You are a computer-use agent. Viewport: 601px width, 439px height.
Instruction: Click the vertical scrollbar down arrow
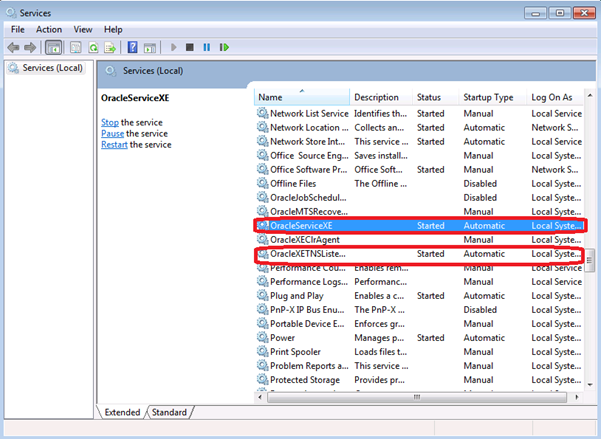tap(590, 384)
